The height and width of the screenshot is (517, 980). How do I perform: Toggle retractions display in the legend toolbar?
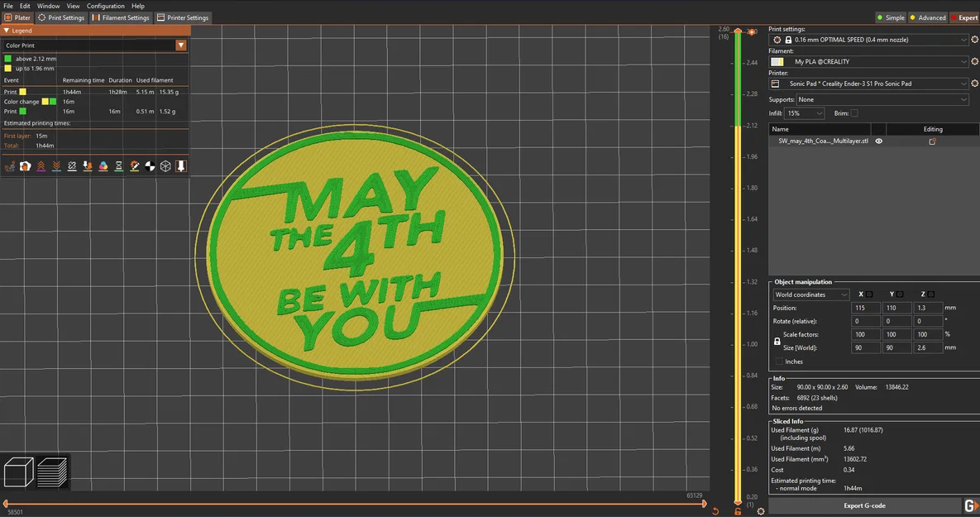(41, 165)
